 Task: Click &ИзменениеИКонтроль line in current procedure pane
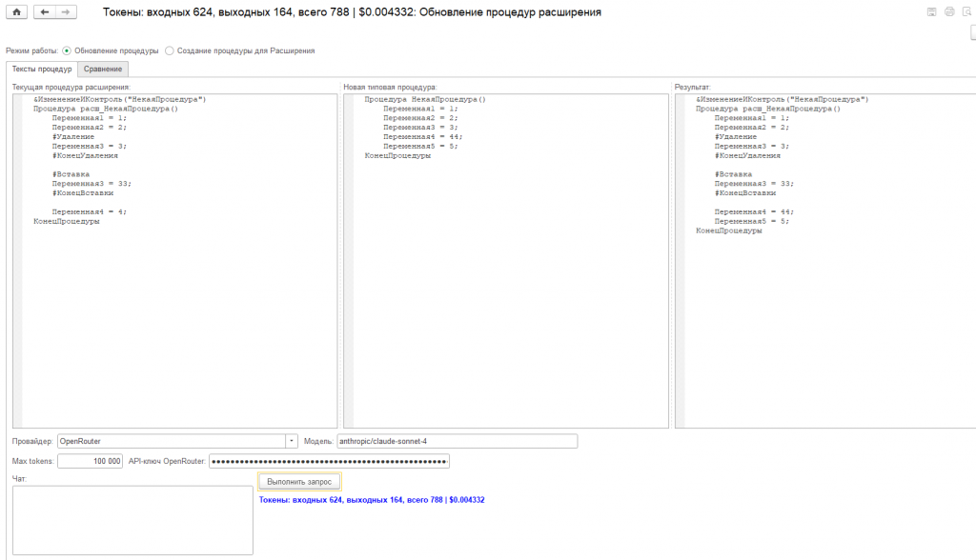coord(119,100)
